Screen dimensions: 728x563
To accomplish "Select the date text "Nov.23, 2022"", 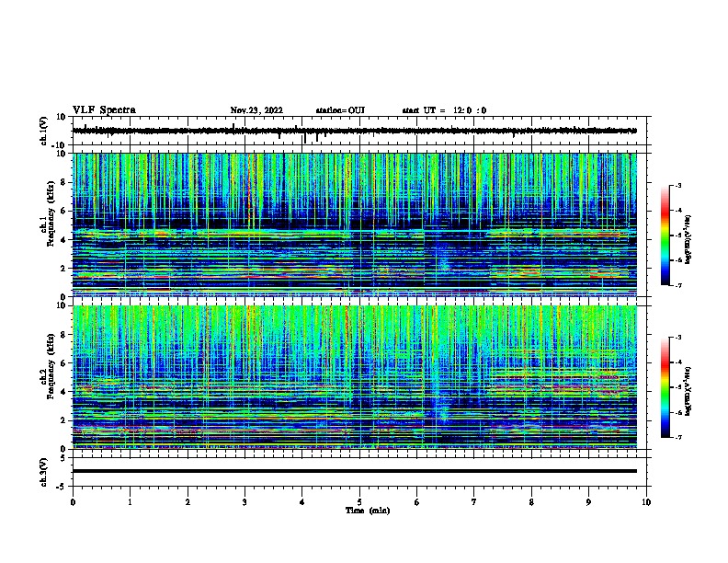I will (x=256, y=110).
